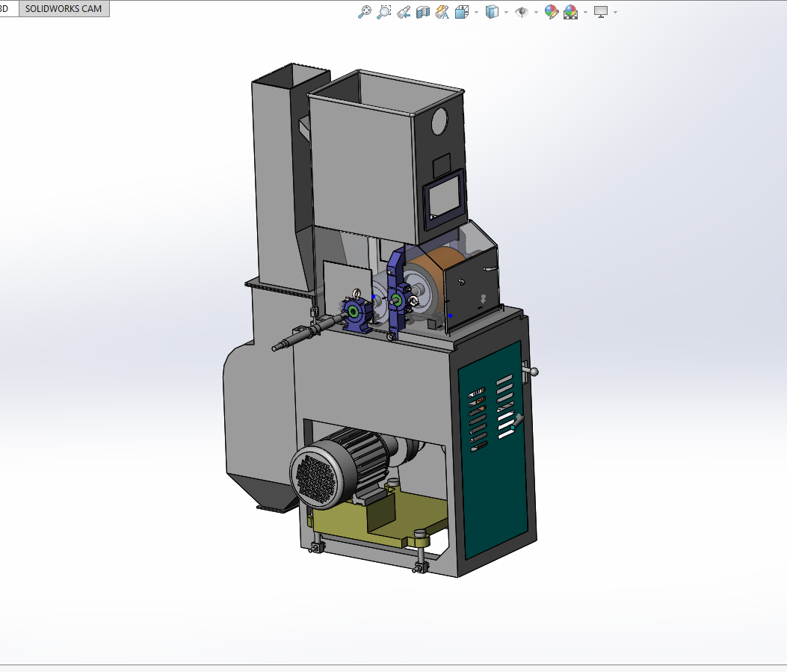787x672 pixels.
Task: Open Dynamic Annotation Views
Action: click(x=442, y=12)
